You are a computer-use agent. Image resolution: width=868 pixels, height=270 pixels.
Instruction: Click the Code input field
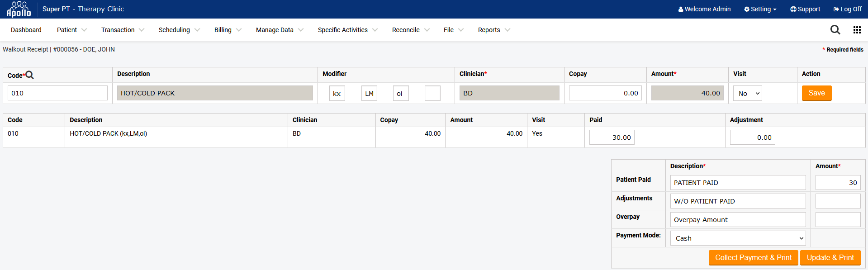[57, 93]
